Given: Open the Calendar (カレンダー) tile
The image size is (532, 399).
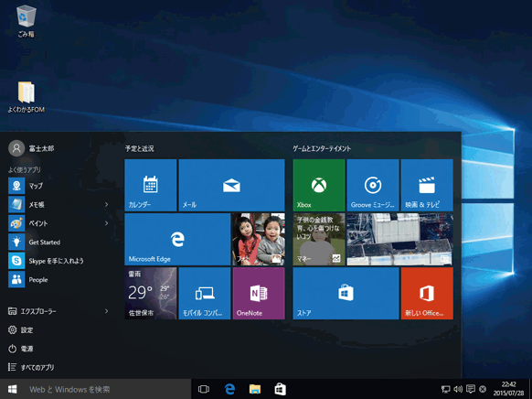Looking at the screenshot, I should (x=150, y=185).
